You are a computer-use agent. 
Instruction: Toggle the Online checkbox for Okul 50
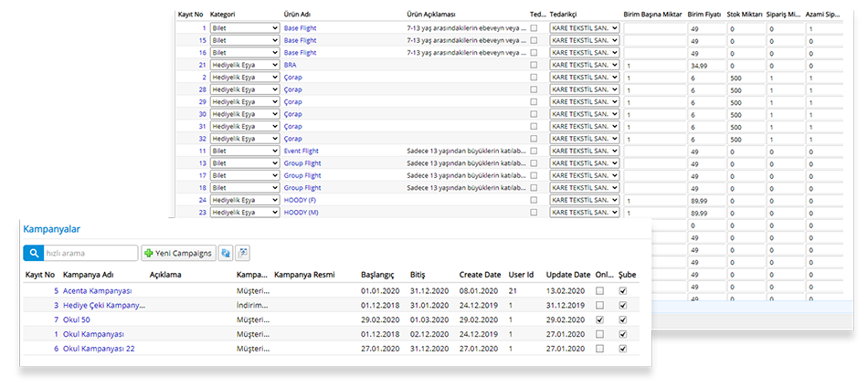(599, 320)
